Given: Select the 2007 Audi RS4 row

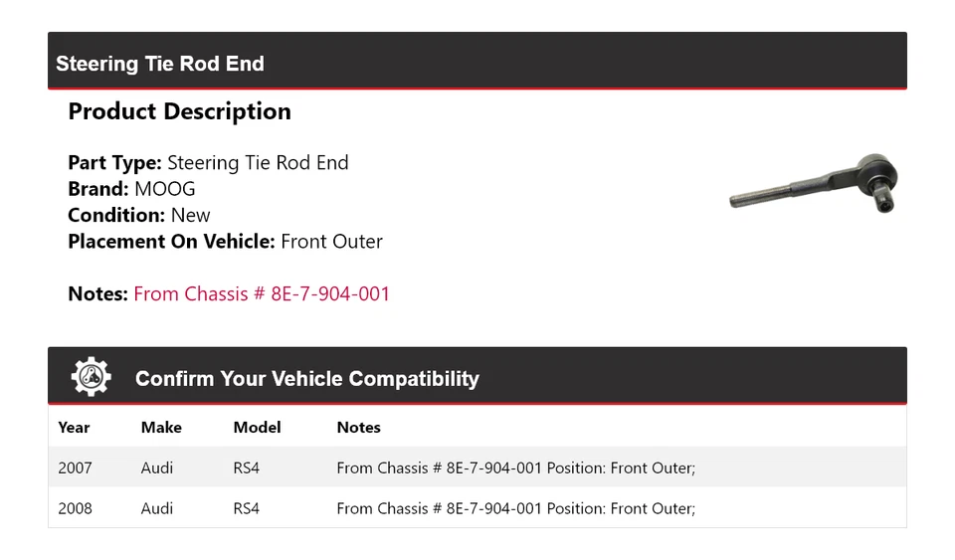Looking at the screenshot, I should 477,467.
